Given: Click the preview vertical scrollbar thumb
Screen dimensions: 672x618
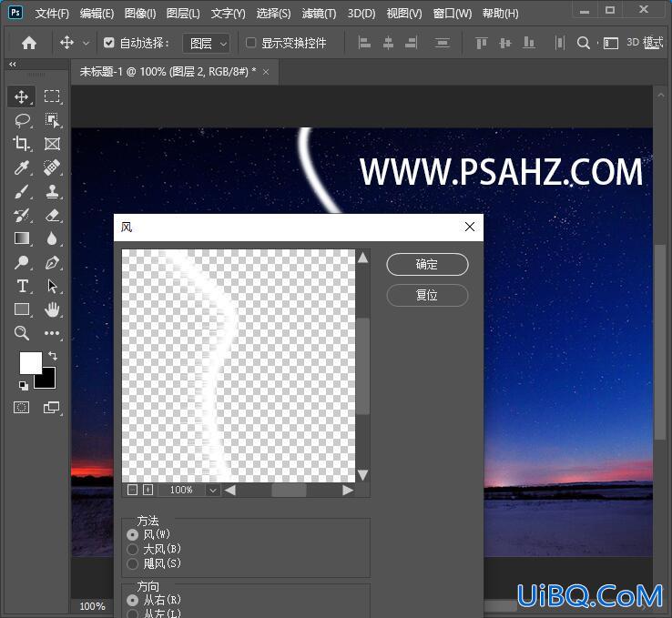Looking at the screenshot, I should click(x=363, y=366).
